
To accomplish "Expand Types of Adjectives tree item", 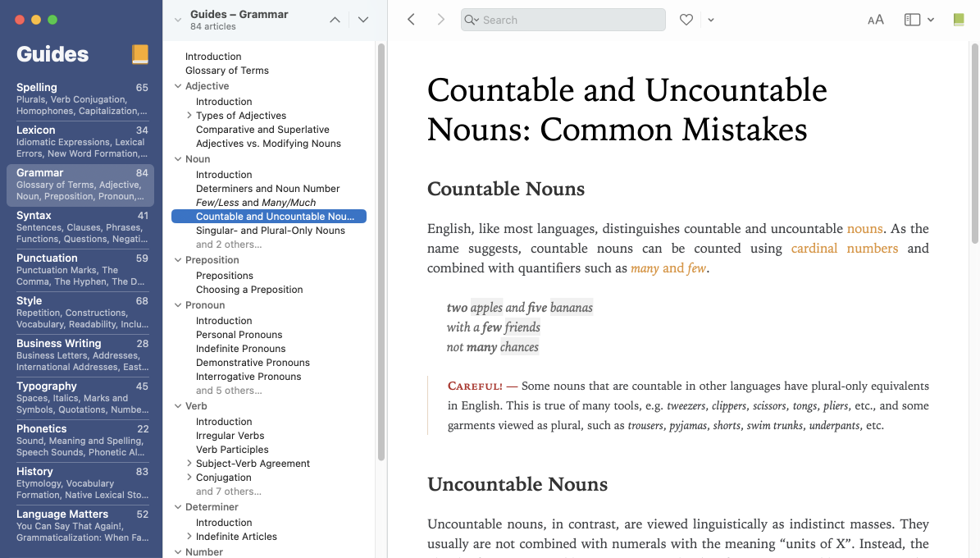I will pyautogui.click(x=189, y=116).
